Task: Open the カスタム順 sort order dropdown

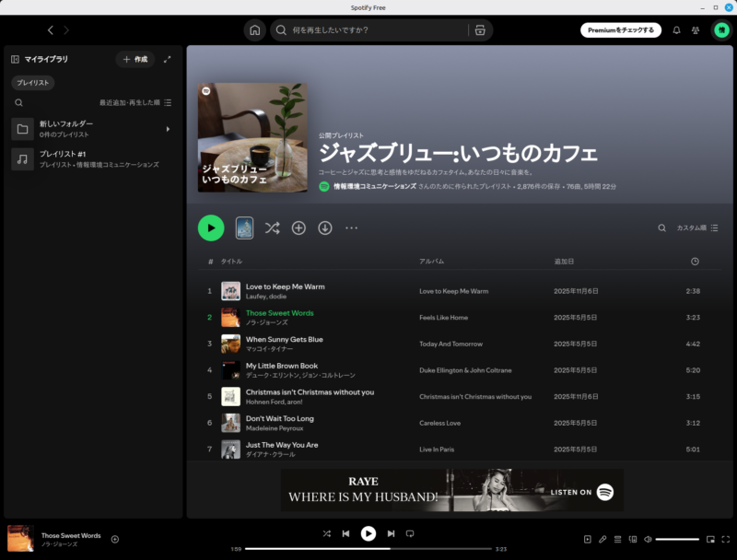Action: 697,227
